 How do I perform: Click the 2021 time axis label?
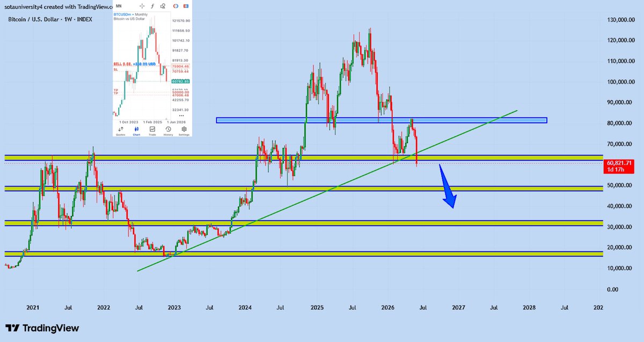click(x=32, y=308)
